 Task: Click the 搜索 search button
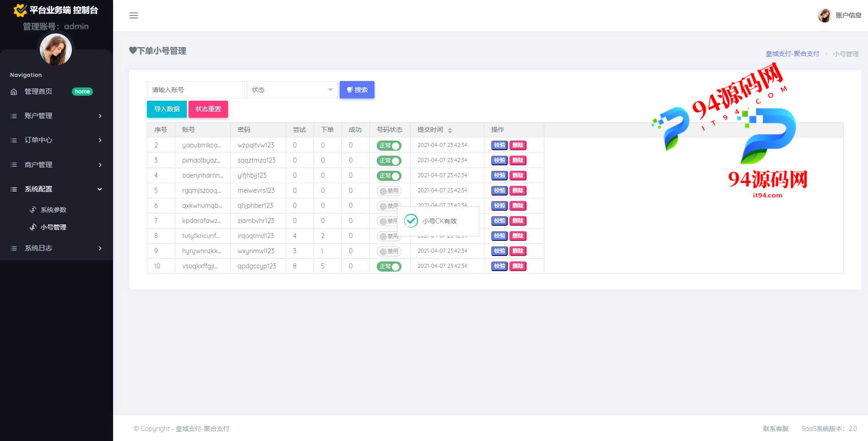357,90
